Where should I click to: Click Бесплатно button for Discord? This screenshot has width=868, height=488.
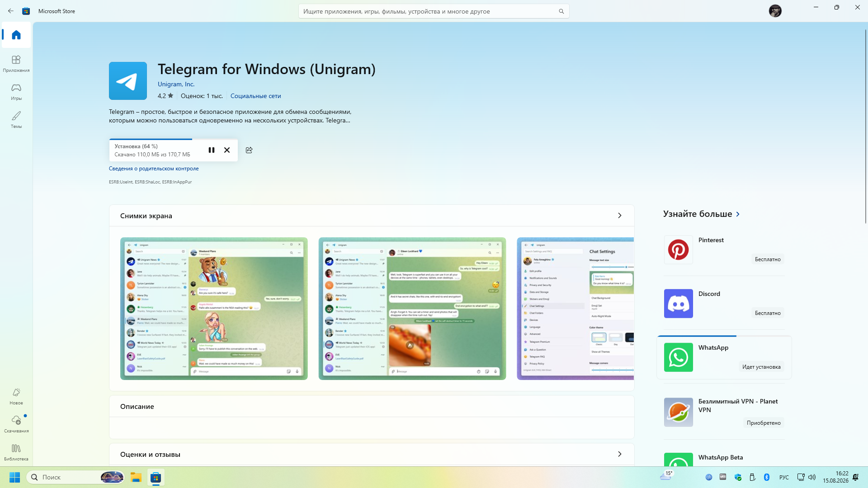768,313
